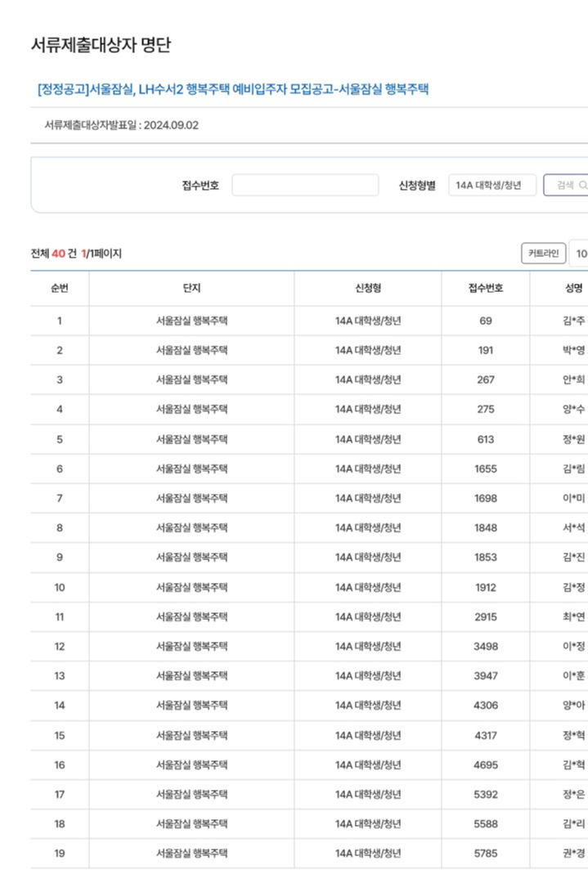Image resolution: width=588 pixels, height=870 pixels.
Task: Select receipt number 69 cell
Action: (x=486, y=321)
